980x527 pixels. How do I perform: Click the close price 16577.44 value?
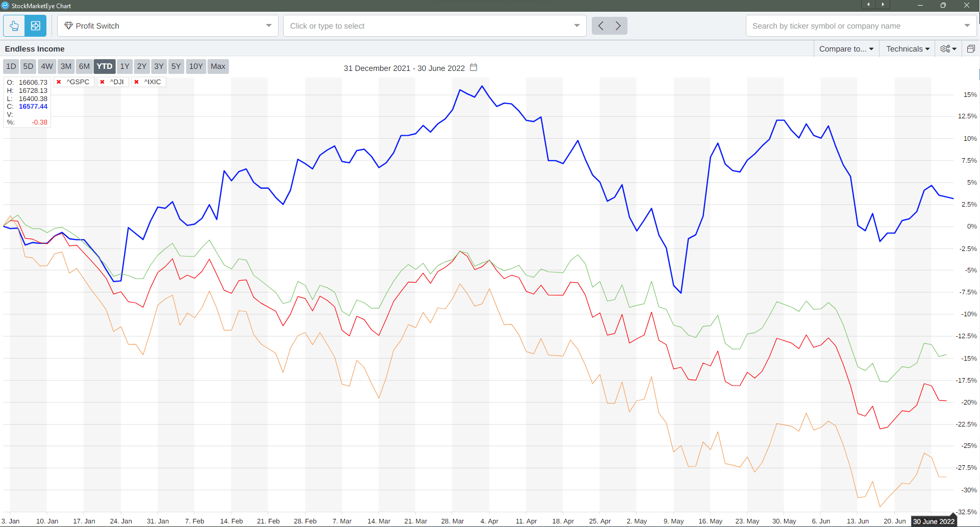(33, 107)
